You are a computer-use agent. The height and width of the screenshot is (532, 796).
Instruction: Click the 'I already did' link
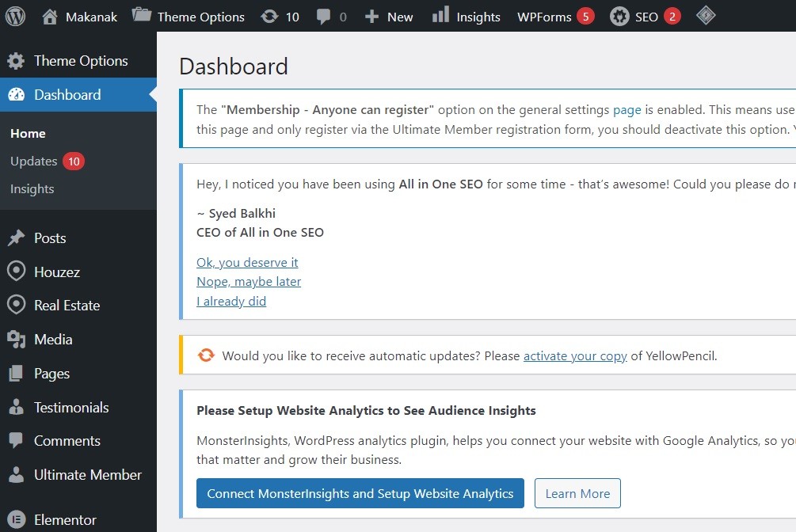pos(231,301)
